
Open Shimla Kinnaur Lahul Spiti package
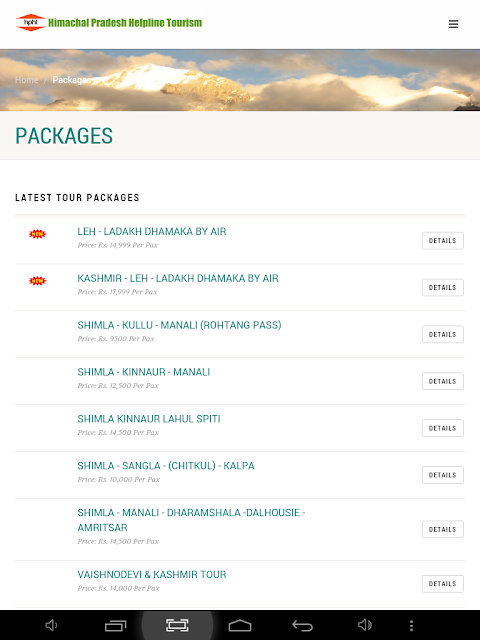[149, 419]
